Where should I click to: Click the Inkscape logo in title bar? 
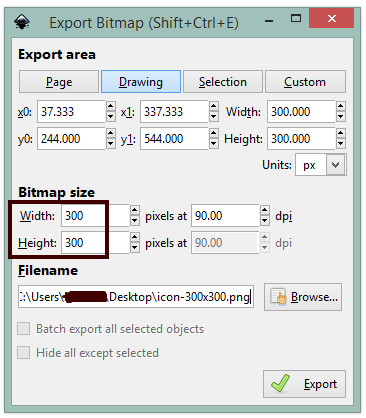[x=22, y=22]
